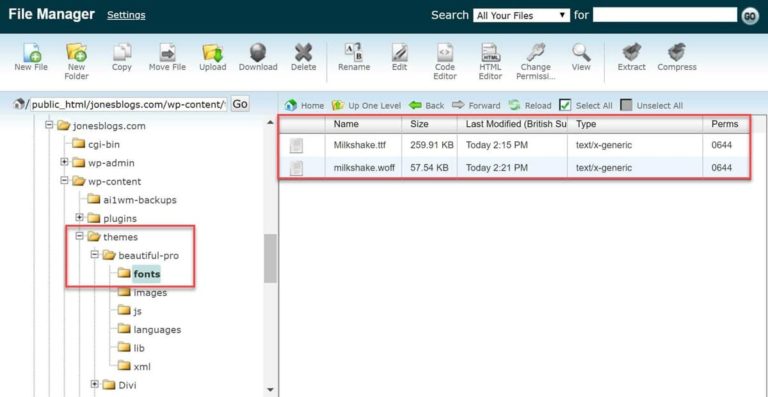The image size is (768, 397).
Task: Create a New Folder via toolbar icon
Action: pos(76,53)
